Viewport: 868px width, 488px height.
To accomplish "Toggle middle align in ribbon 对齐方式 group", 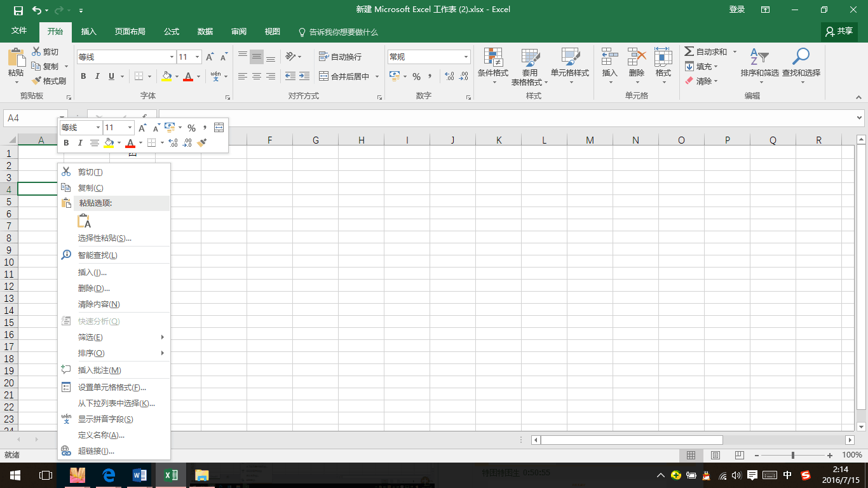I will 257,57.
